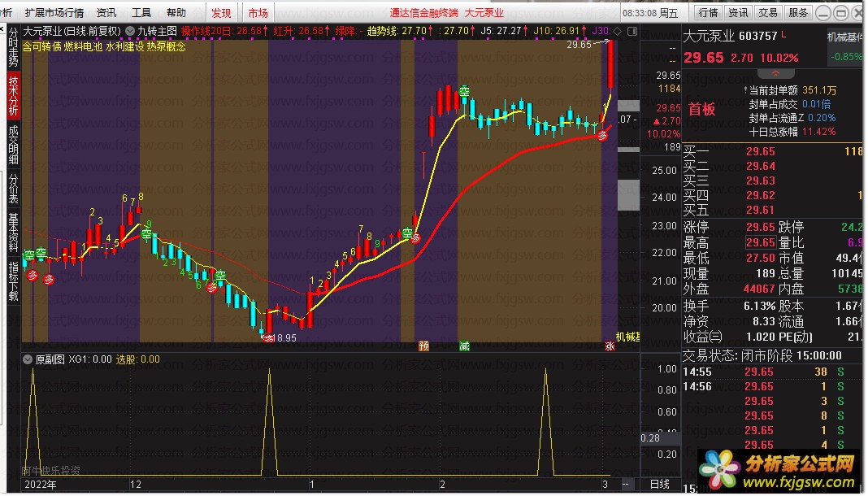Collapse the limit-up info panel double chevron
The width and height of the screenshot is (868, 496).
(775, 73)
